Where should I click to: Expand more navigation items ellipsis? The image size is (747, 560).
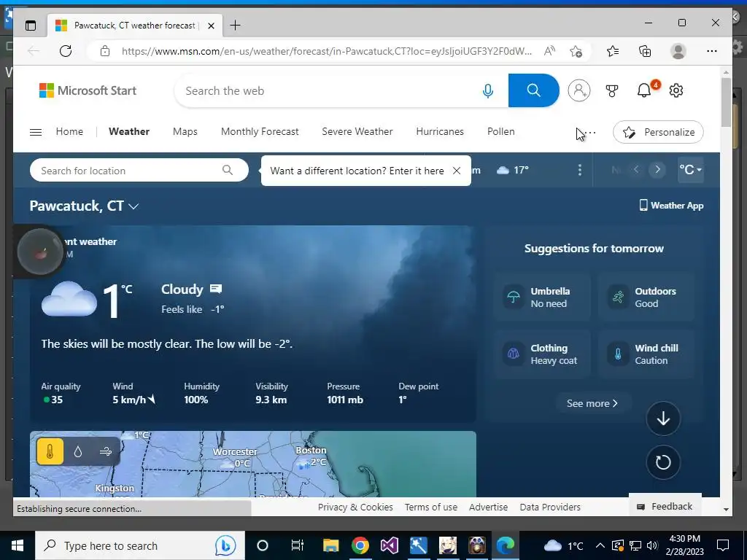(x=589, y=133)
